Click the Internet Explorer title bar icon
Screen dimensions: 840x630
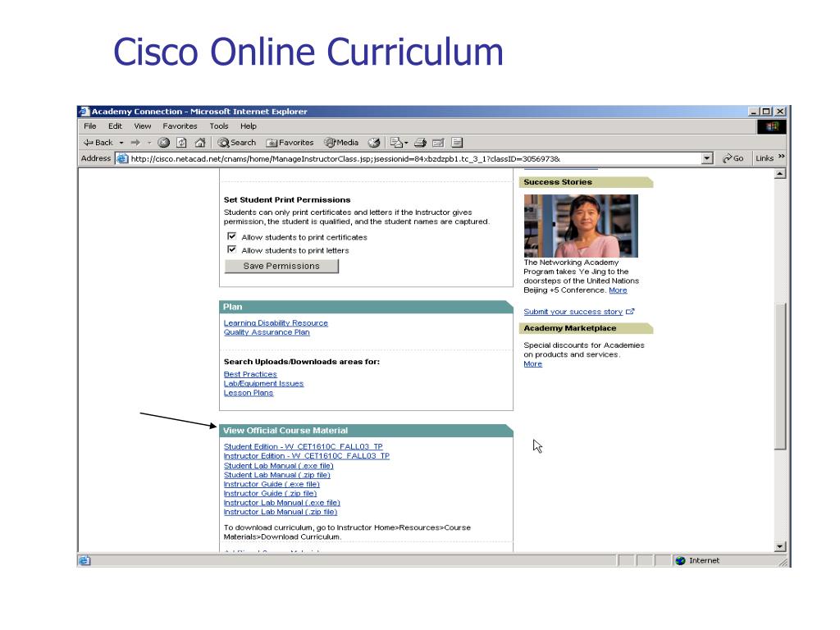pyautogui.click(x=84, y=112)
